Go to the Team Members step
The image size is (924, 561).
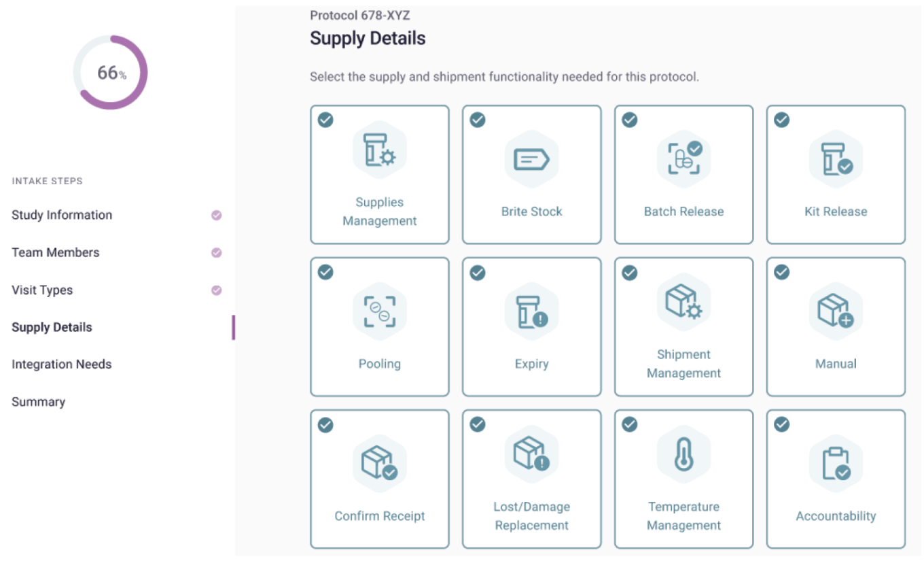click(x=54, y=252)
